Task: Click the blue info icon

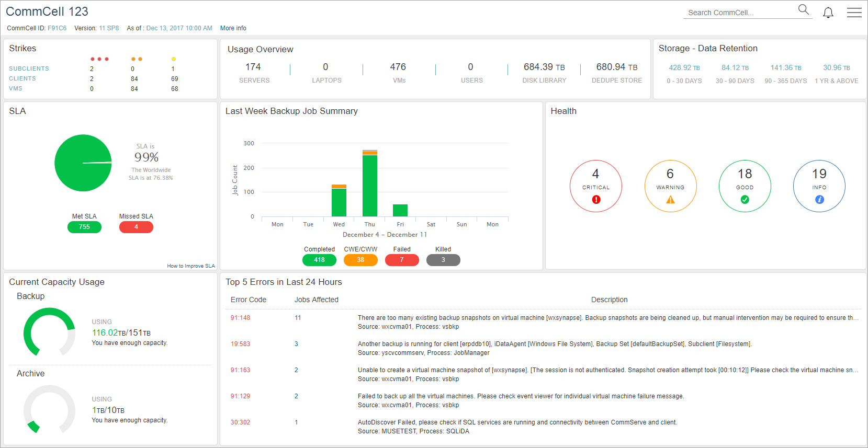Action: [819, 200]
